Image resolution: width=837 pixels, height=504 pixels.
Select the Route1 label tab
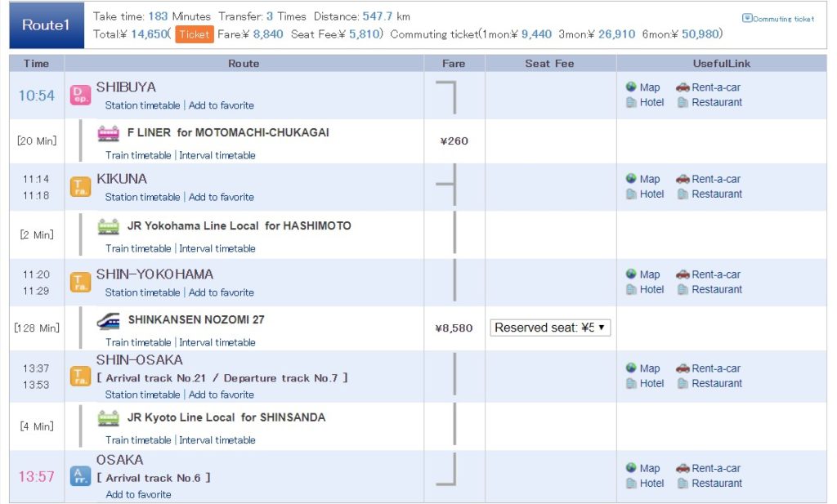click(x=46, y=25)
